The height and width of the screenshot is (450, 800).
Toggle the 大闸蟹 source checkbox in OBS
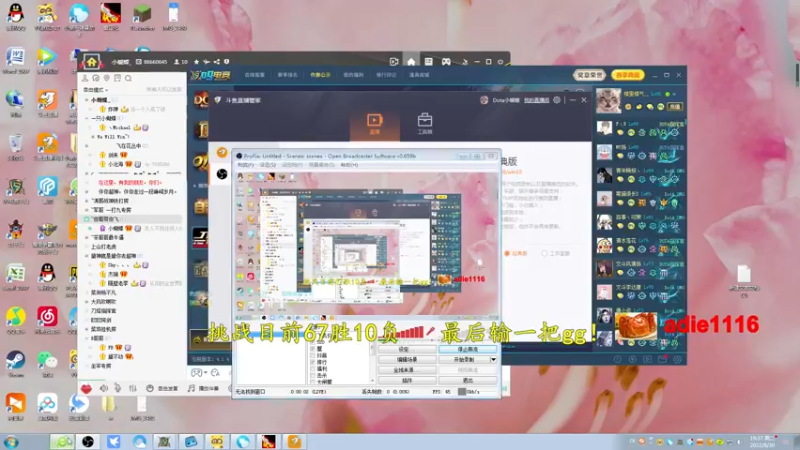tap(313, 381)
